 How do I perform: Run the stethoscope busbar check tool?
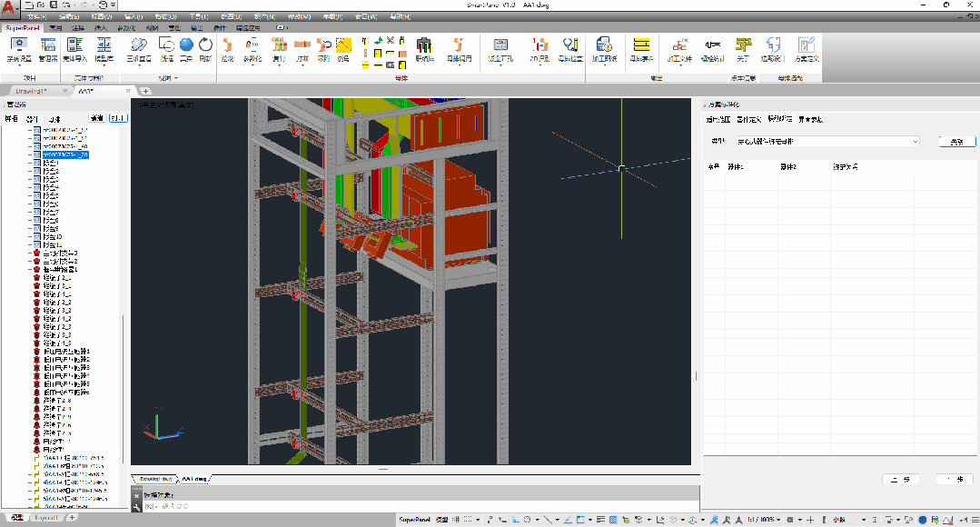(570, 49)
